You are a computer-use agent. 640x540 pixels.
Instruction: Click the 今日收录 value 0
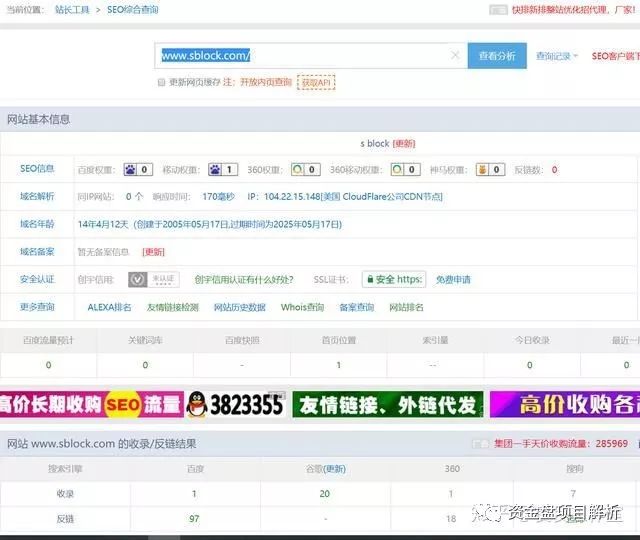(530, 365)
